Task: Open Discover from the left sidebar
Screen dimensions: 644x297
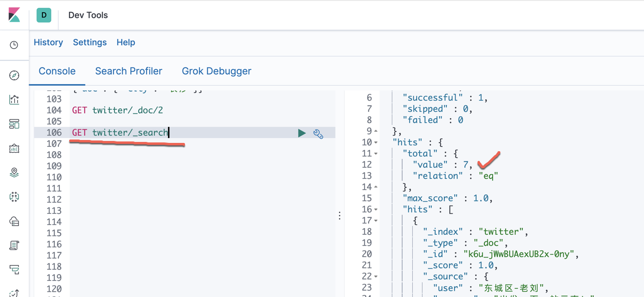Action: point(14,75)
